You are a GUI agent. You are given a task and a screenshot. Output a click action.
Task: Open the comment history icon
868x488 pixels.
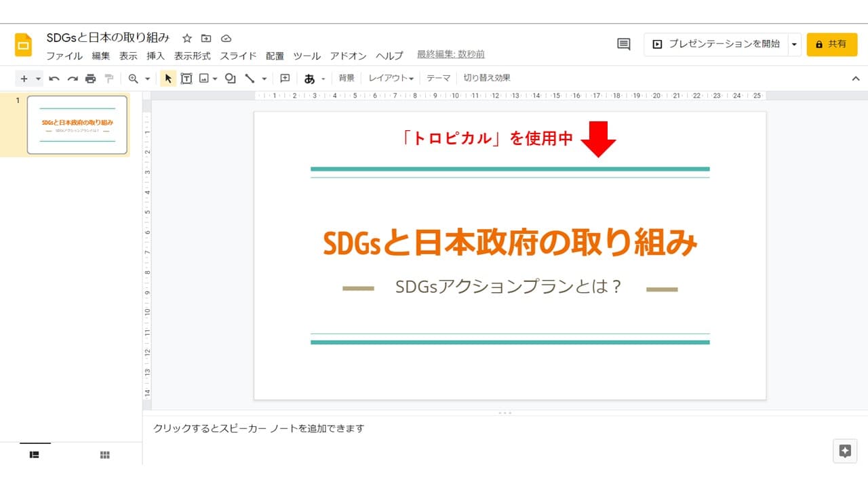(623, 44)
